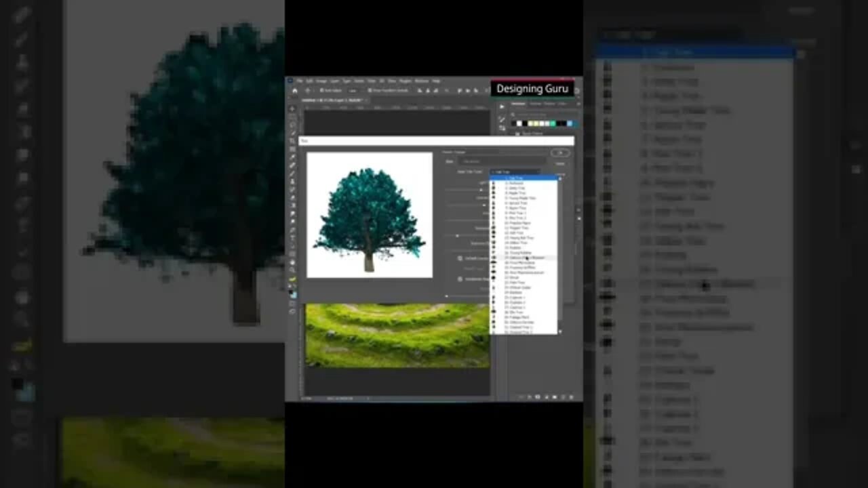This screenshot has width=868, height=488.
Task: Click the Base Tree Type dropdown
Action: (x=515, y=171)
